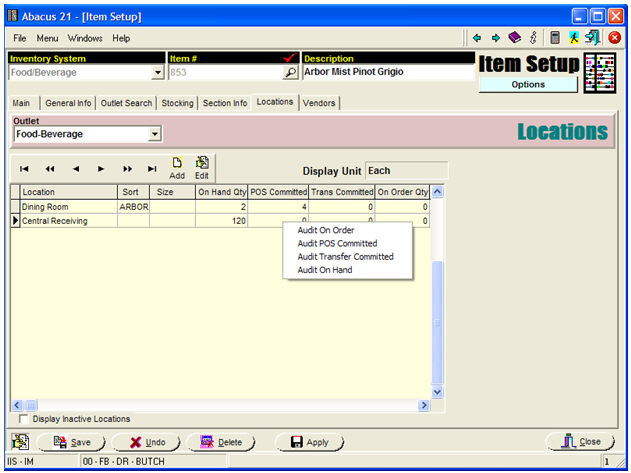631x473 pixels.
Task: Click the purple help book icon
Action: pyautogui.click(x=514, y=38)
